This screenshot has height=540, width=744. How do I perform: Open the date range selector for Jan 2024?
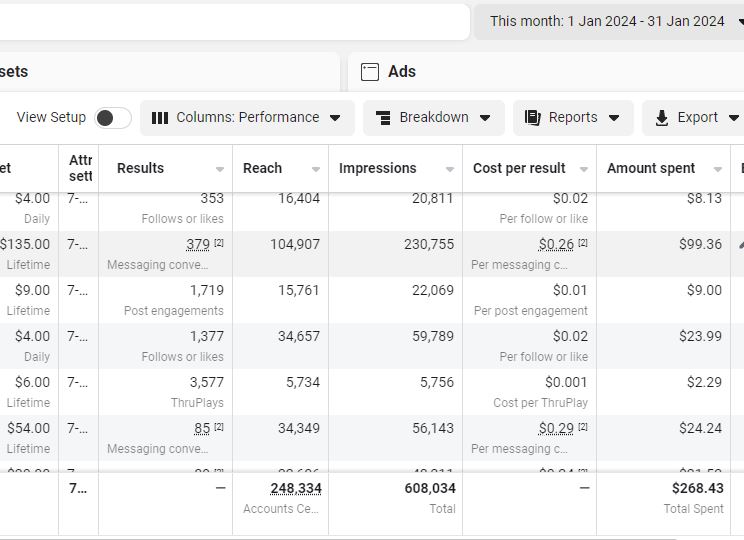pos(609,21)
